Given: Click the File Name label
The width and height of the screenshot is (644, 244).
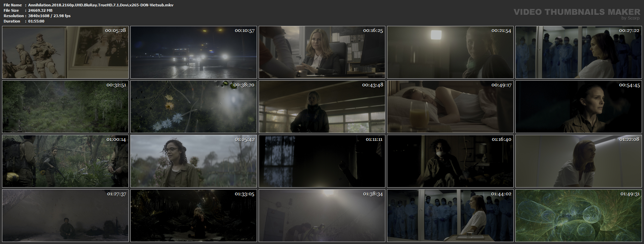Looking at the screenshot, I should pyautogui.click(x=13, y=5).
